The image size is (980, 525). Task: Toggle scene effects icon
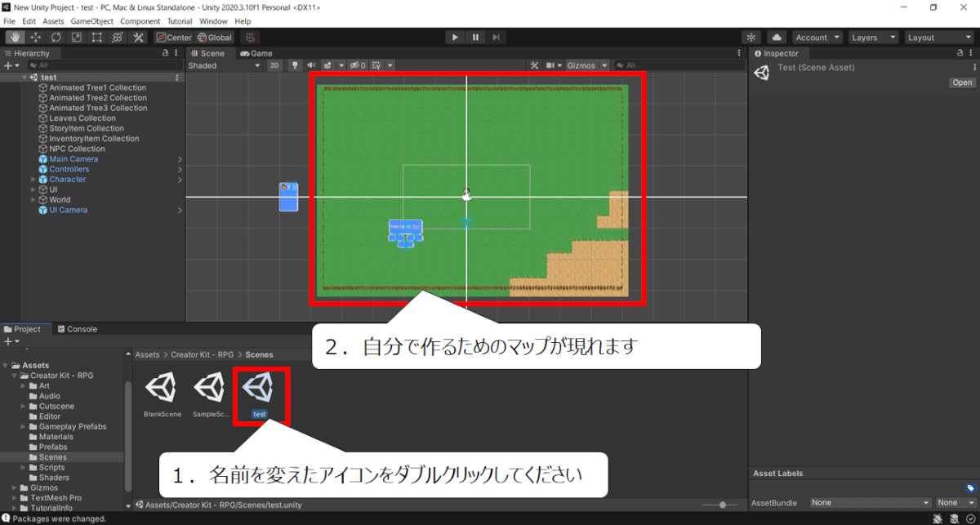(x=327, y=65)
